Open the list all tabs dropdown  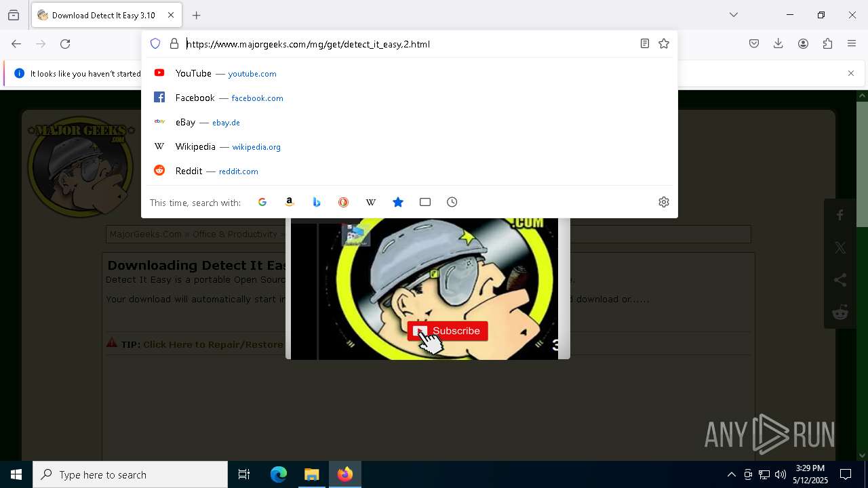click(734, 15)
